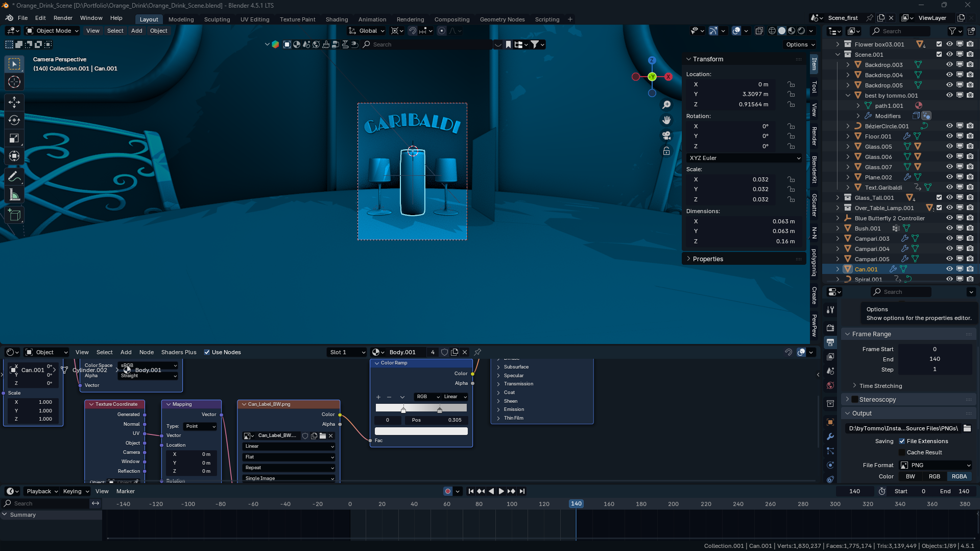This screenshot has width=980, height=551.
Task: Select the Cursor tool in viewport toolbar
Action: [x=14, y=82]
